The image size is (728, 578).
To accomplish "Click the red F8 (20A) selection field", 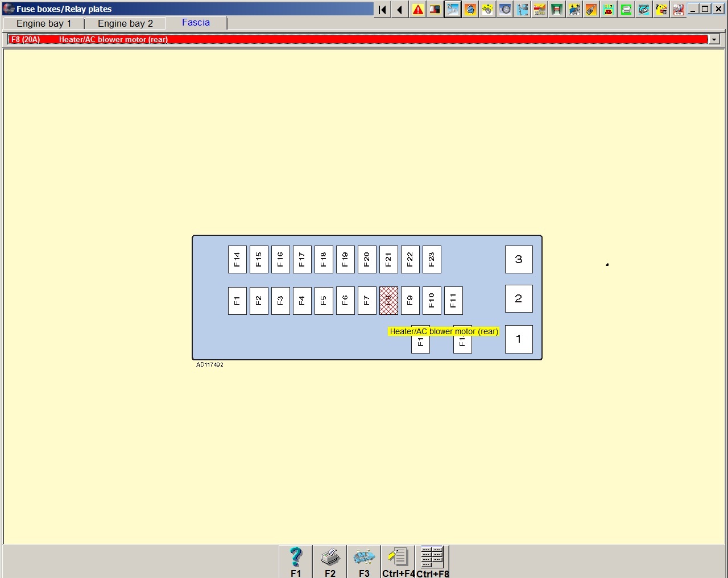I will tap(358, 39).
